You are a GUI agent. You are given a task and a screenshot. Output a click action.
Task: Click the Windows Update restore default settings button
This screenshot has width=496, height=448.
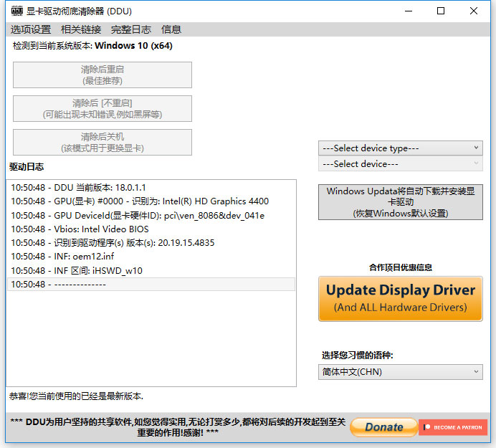[401, 202]
